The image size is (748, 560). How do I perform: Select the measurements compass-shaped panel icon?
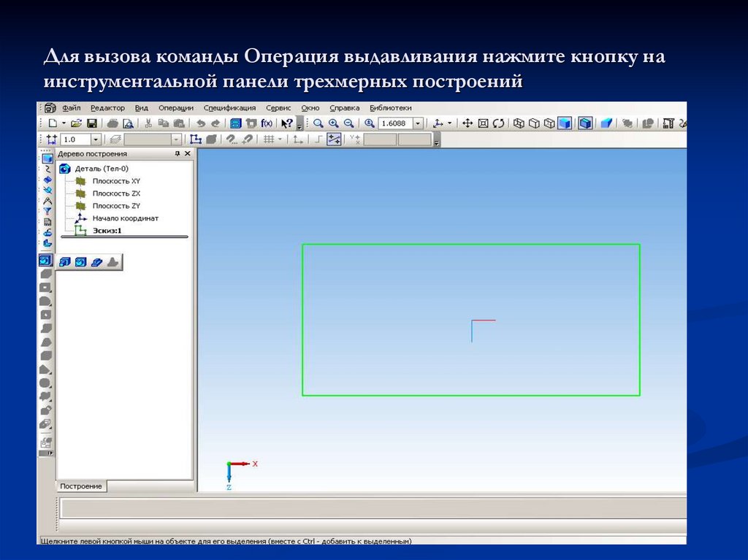47,201
